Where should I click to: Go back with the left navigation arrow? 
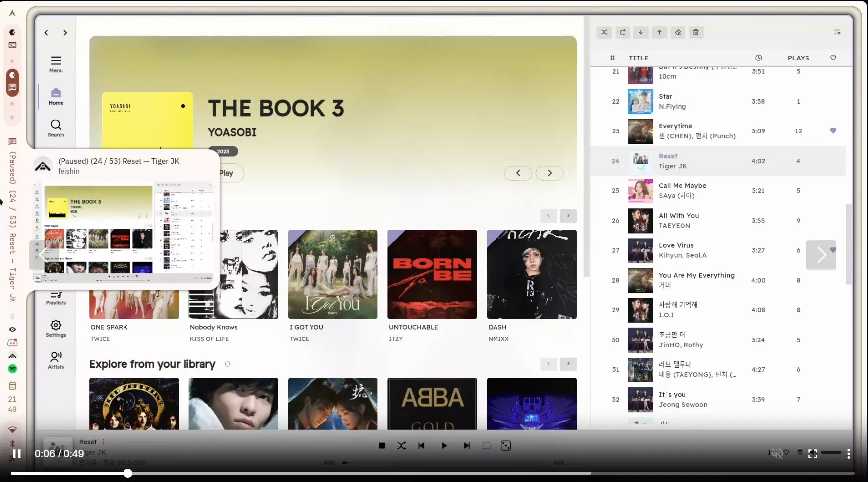pyautogui.click(x=46, y=33)
